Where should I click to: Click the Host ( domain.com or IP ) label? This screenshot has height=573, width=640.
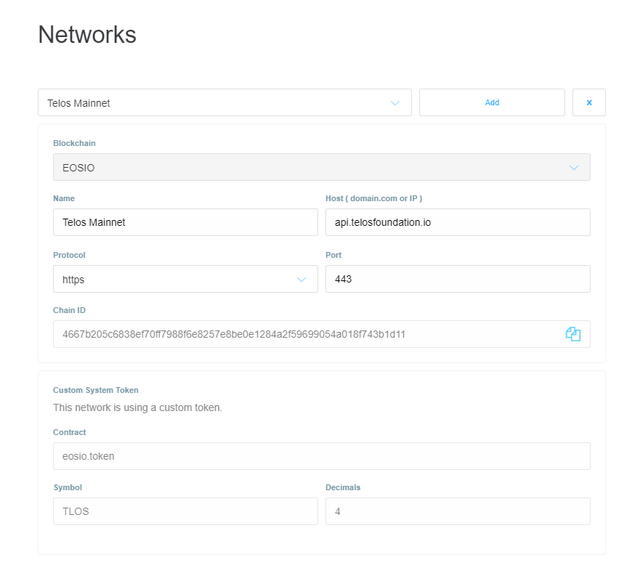[x=374, y=198]
